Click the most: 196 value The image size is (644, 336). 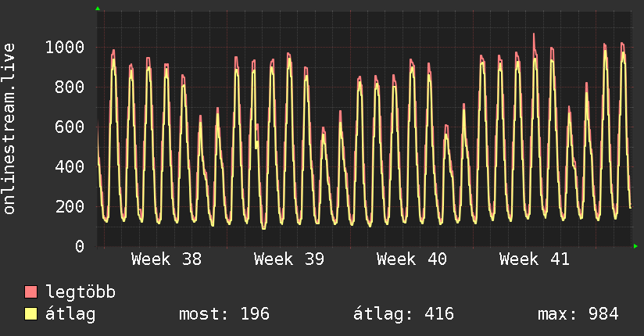point(224,314)
